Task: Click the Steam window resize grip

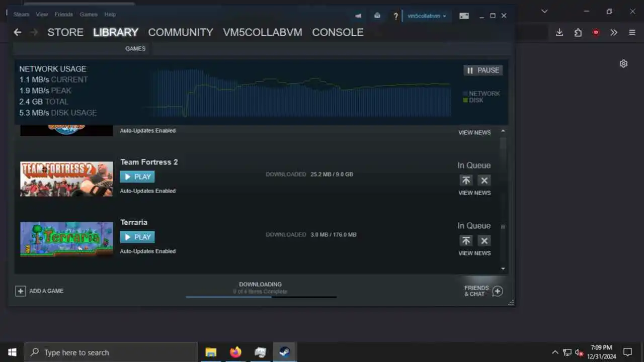Action: [x=511, y=303]
